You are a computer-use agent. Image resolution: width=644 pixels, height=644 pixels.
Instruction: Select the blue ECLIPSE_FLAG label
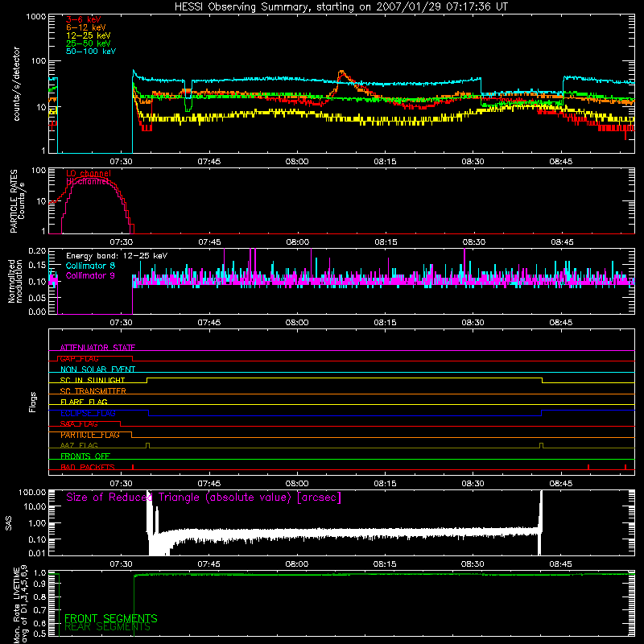(x=88, y=413)
